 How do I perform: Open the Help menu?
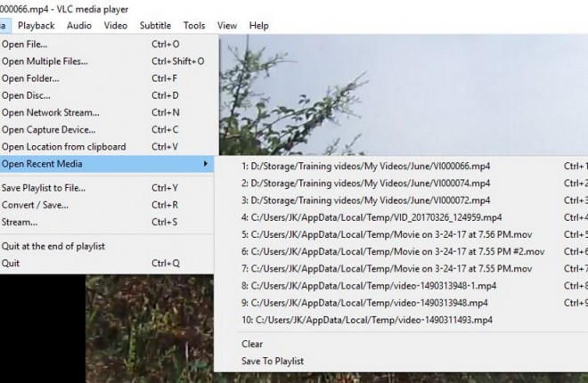click(258, 26)
